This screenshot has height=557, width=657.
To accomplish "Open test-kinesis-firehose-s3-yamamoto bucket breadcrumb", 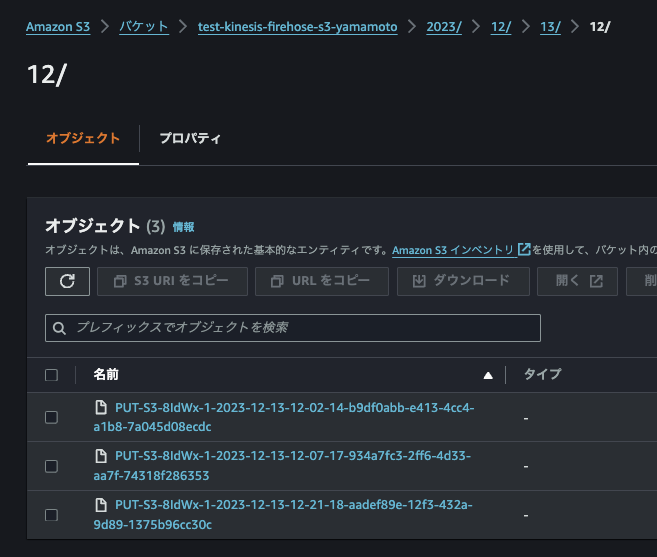I will tap(297, 27).
